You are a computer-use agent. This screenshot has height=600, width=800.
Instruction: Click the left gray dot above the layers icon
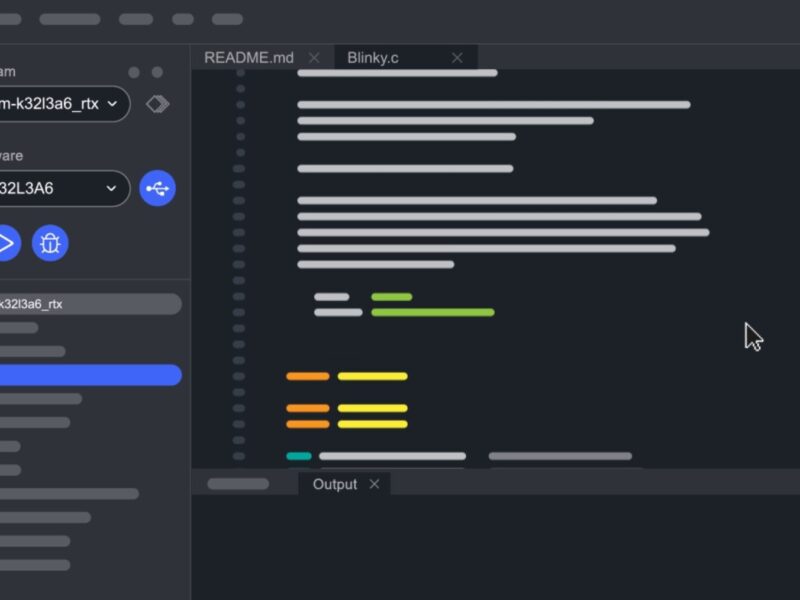point(134,72)
